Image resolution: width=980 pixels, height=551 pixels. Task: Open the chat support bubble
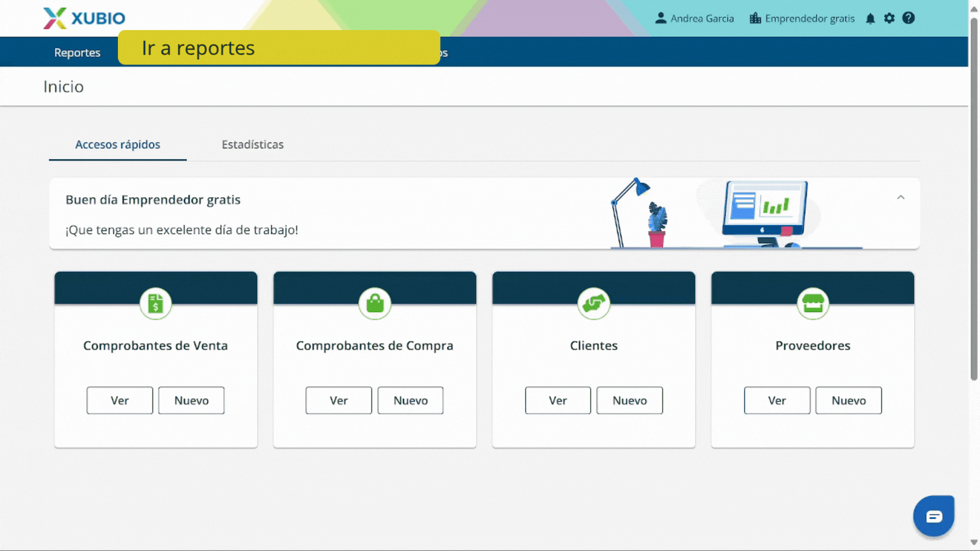(x=934, y=516)
